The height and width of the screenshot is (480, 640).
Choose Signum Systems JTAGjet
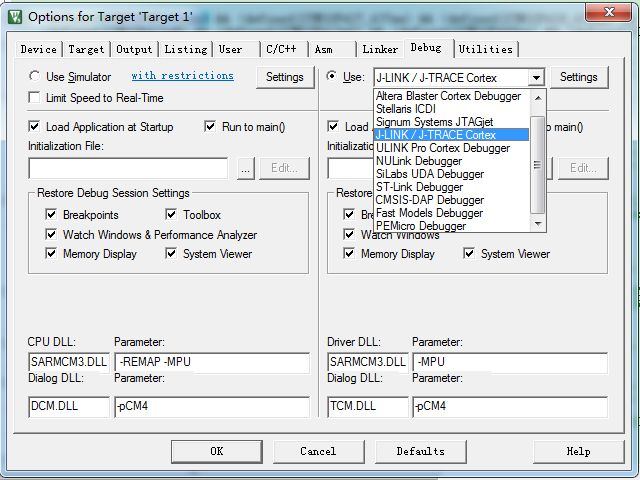tap(451, 122)
